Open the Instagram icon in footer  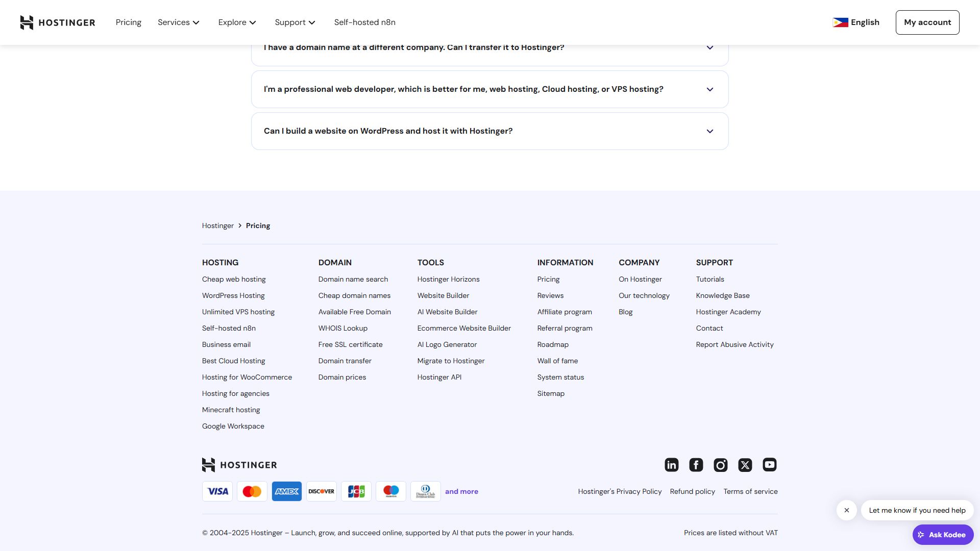pyautogui.click(x=720, y=465)
